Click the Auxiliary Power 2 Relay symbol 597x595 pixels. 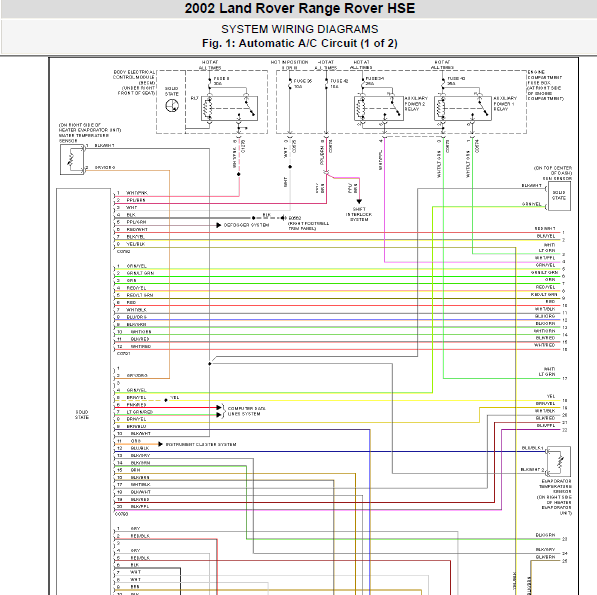(379, 108)
